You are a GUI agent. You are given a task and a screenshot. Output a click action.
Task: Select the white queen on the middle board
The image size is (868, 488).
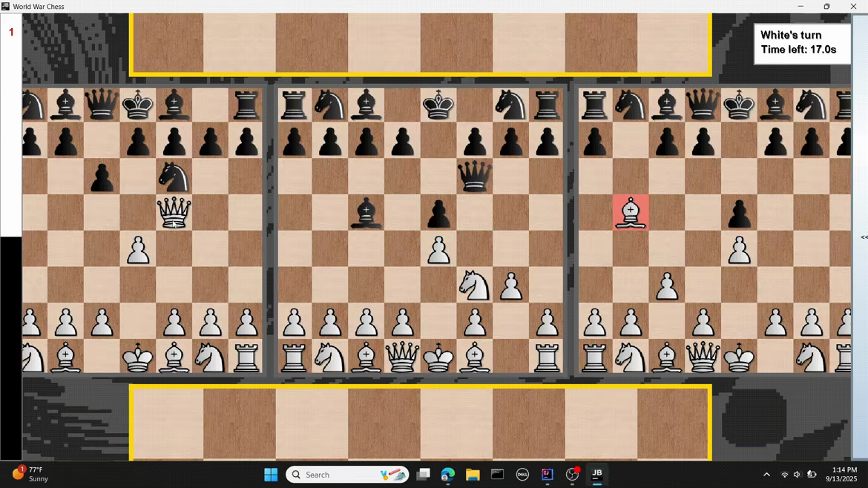point(402,357)
